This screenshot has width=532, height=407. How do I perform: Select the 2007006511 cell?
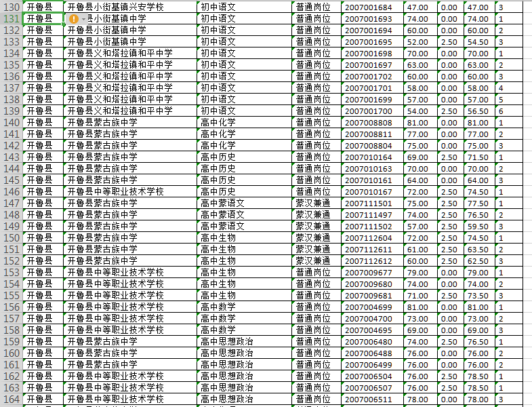[x=371, y=400]
